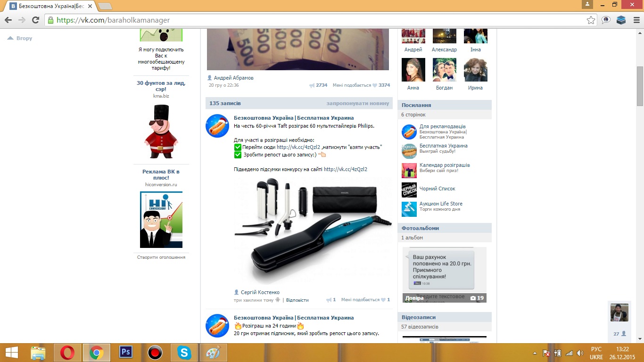Click 'Створити оголошення' link
Screen dimensions: 644x362
point(161,257)
